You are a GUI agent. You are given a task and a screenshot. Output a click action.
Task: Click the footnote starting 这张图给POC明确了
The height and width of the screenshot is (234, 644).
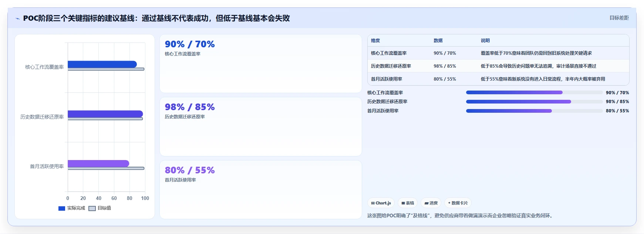461,216
